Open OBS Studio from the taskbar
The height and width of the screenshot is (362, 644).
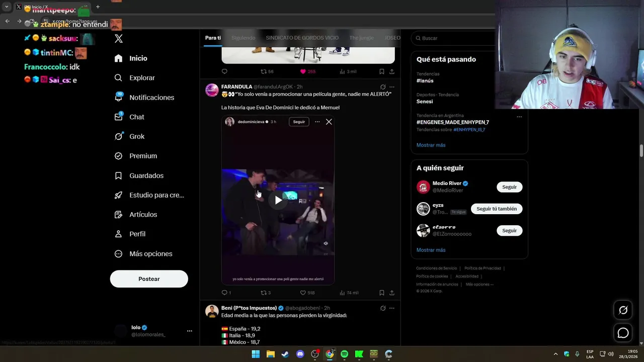click(x=315, y=354)
